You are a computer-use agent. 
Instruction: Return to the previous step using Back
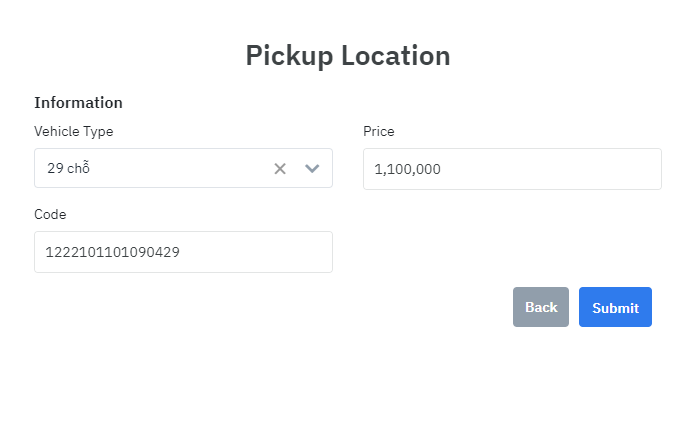pyautogui.click(x=541, y=307)
